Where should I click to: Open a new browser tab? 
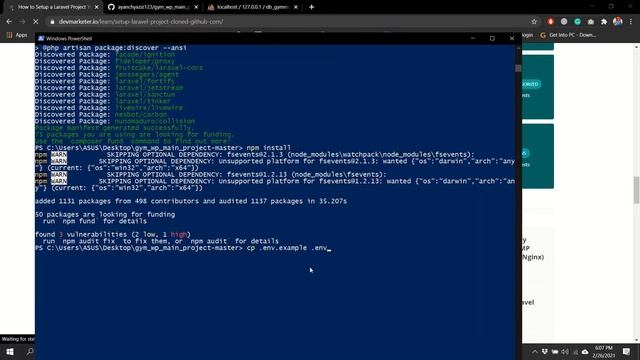tap(311, 7)
